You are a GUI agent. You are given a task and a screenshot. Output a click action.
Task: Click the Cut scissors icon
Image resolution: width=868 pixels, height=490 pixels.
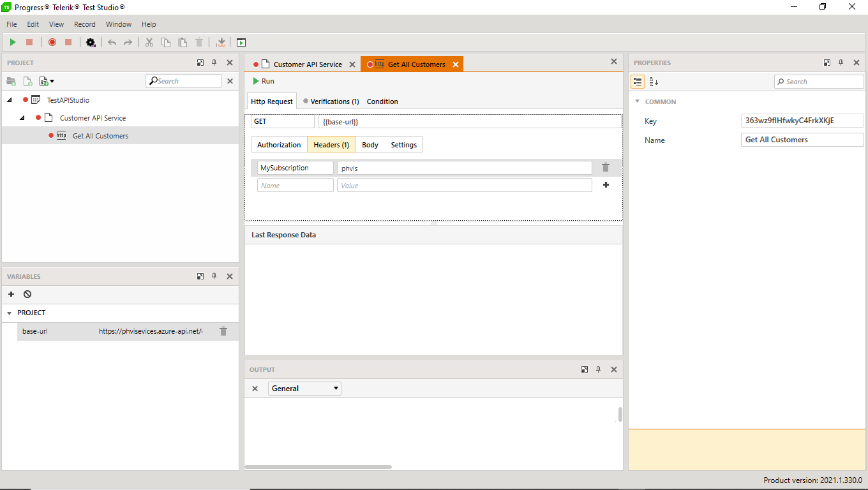pyautogui.click(x=149, y=42)
